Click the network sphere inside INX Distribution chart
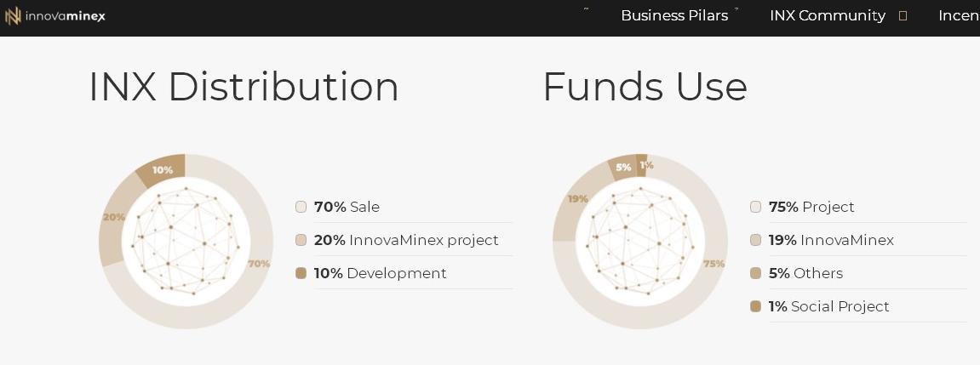The height and width of the screenshot is (365, 980). [x=186, y=241]
